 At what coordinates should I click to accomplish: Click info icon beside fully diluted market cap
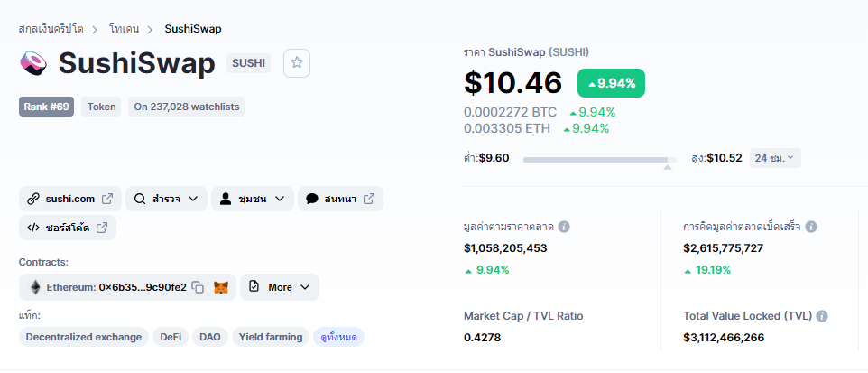811,227
